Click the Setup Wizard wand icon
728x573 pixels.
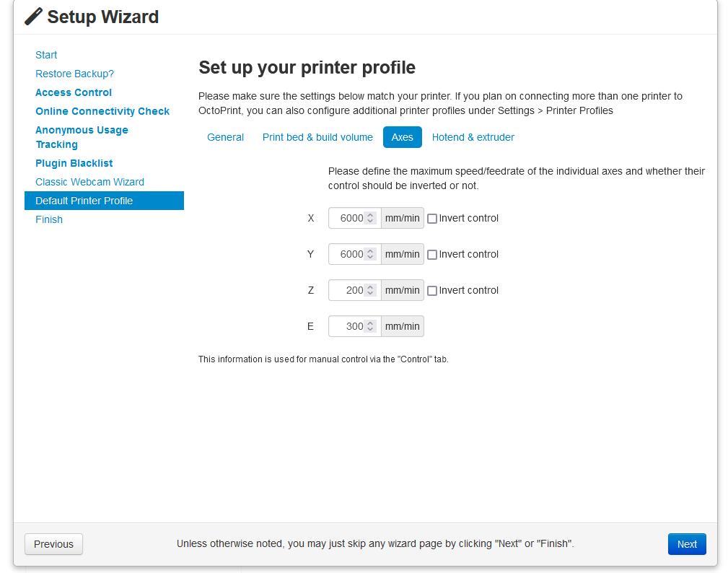[33, 17]
